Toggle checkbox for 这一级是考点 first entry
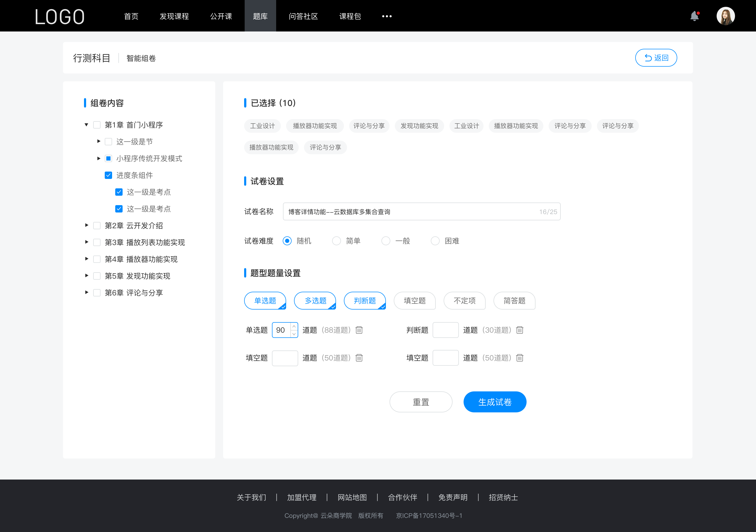This screenshot has height=532, width=756. click(x=118, y=192)
